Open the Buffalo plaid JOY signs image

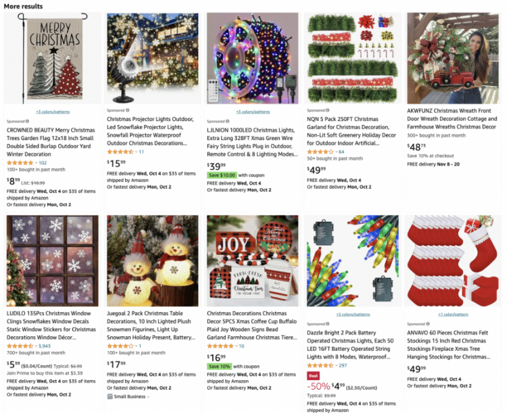(x=253, y=260)
